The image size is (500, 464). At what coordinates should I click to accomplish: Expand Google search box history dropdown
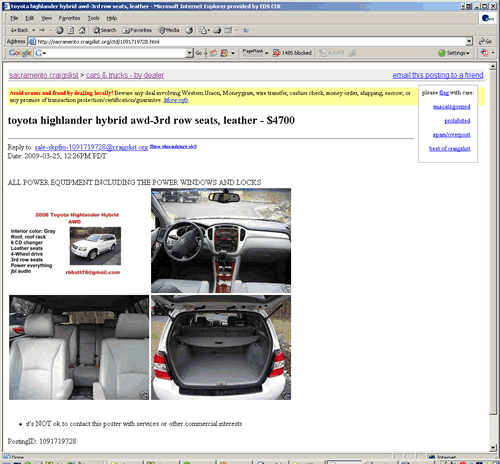pos(189,53)
